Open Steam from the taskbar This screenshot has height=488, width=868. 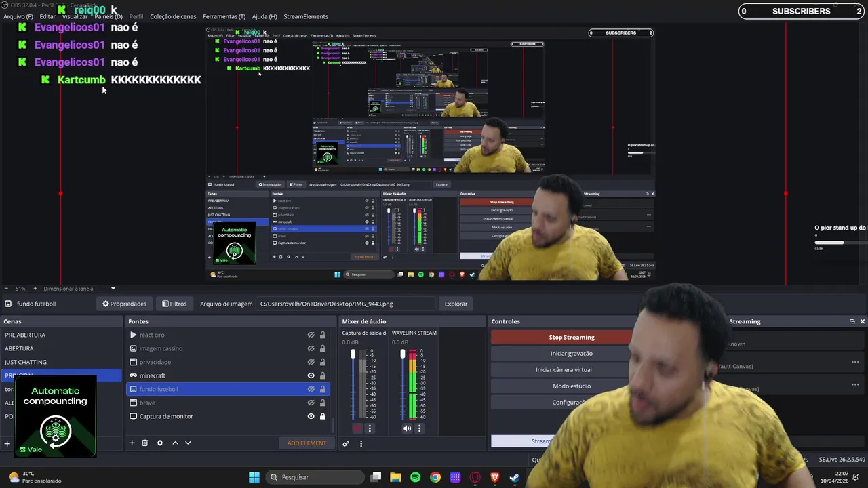pyautogui.click(x=515, y=477)
